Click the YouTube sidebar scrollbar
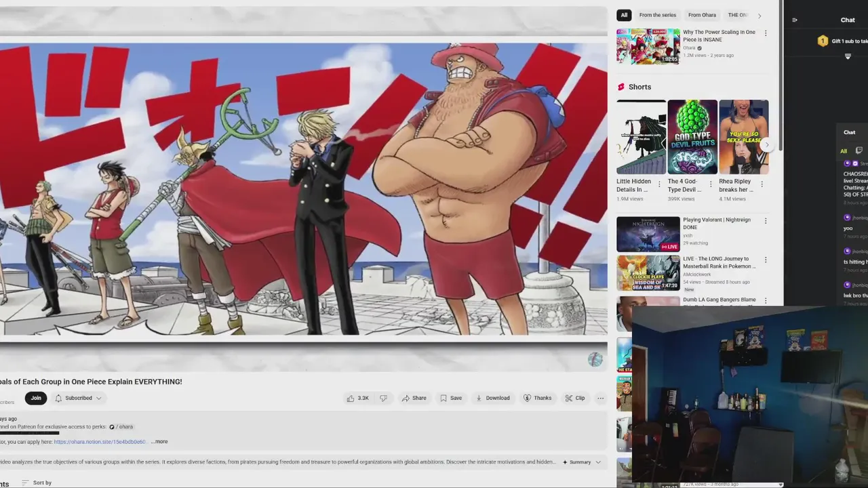This screenshot has height=488, width=868. click(781, 75)
